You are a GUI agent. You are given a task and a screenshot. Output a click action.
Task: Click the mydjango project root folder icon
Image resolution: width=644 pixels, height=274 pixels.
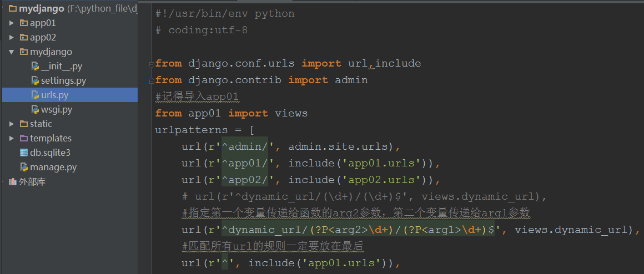(x=13, y=9)
